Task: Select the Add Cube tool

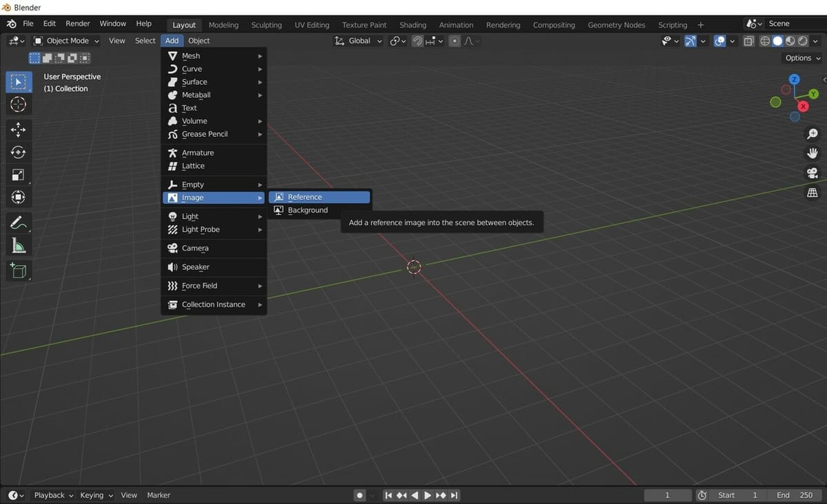Action: pyautogui.click(x=19, y=271)
